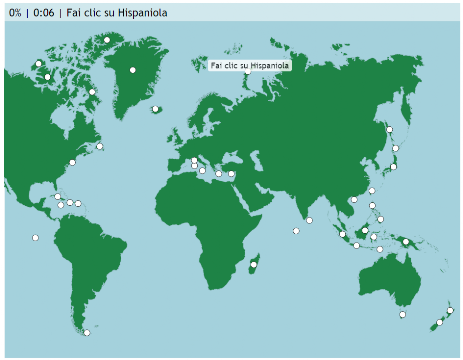Select the Greenland island dot
The image size is (463, 360).
click(133, 70)
